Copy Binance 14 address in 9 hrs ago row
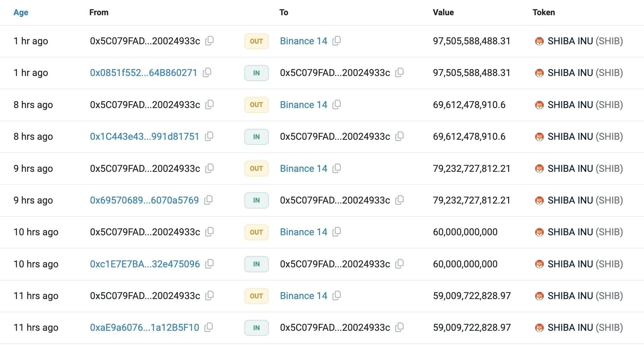This screenshot has height=345, width=644. click(x=337, y=169)
